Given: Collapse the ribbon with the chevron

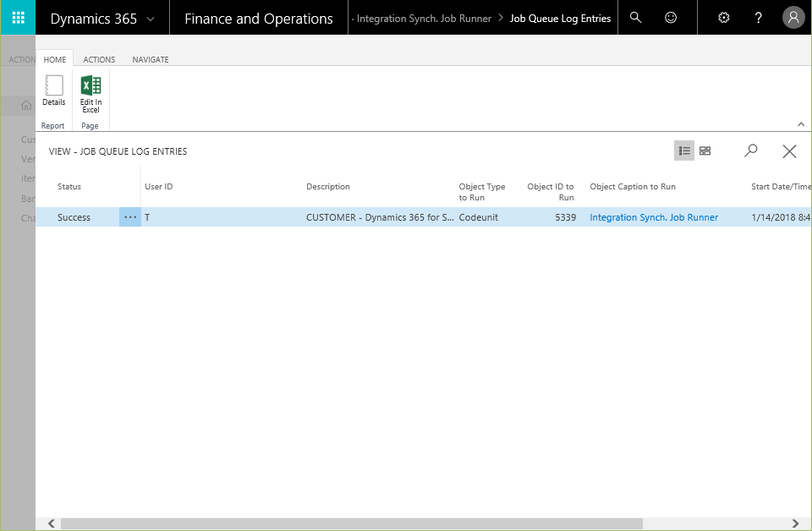Looking at the screenshot, I should point(801,124).
